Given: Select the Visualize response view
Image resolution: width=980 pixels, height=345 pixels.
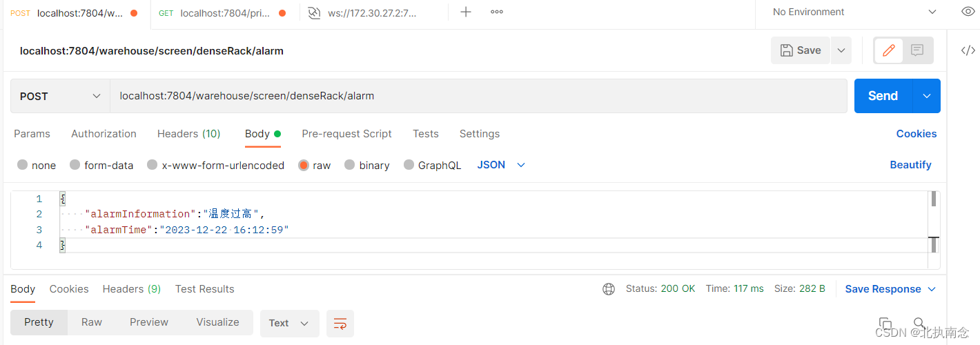Looking at the screenshot, I should [x=217, y=322].
